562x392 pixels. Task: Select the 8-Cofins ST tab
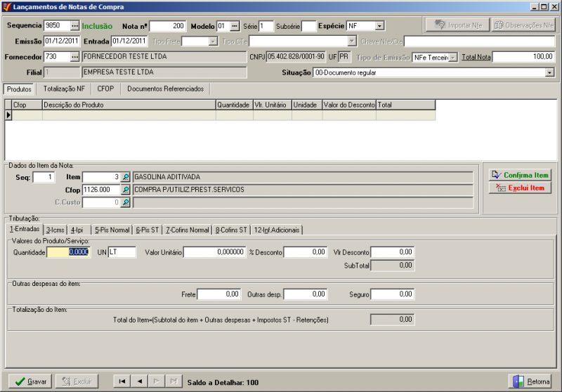232,230
